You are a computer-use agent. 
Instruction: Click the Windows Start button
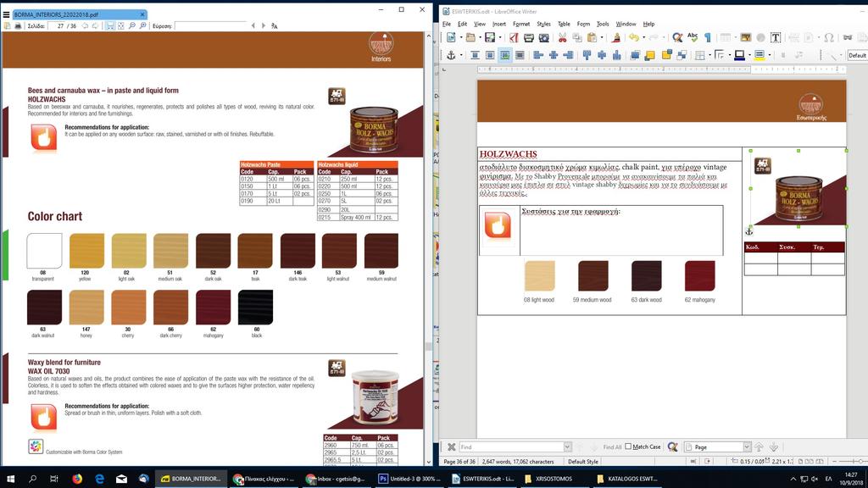pos(10,479)
